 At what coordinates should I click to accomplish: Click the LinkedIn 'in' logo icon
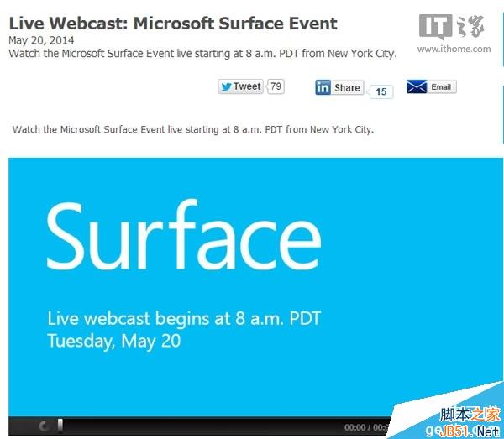[x=323, y=87]
